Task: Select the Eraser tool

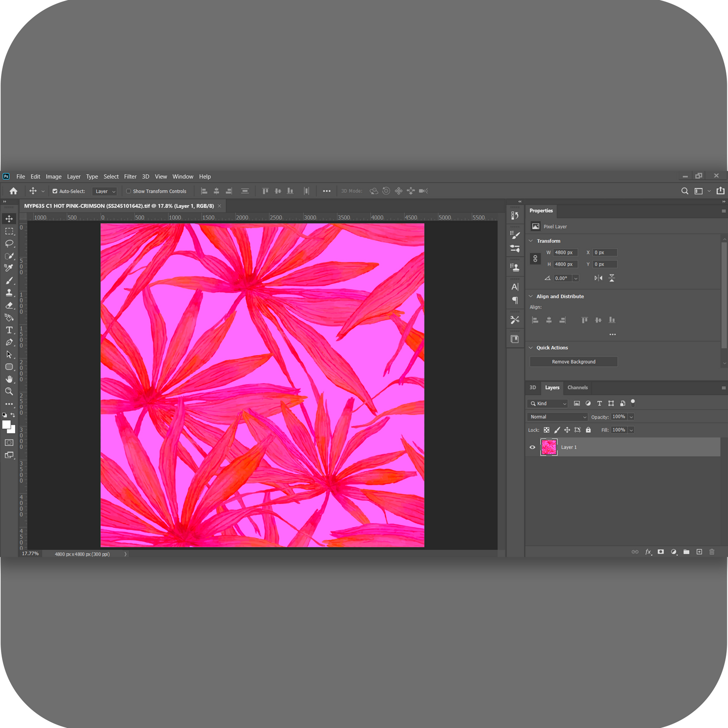Action: pyautogui.click(x=9, y=305)
